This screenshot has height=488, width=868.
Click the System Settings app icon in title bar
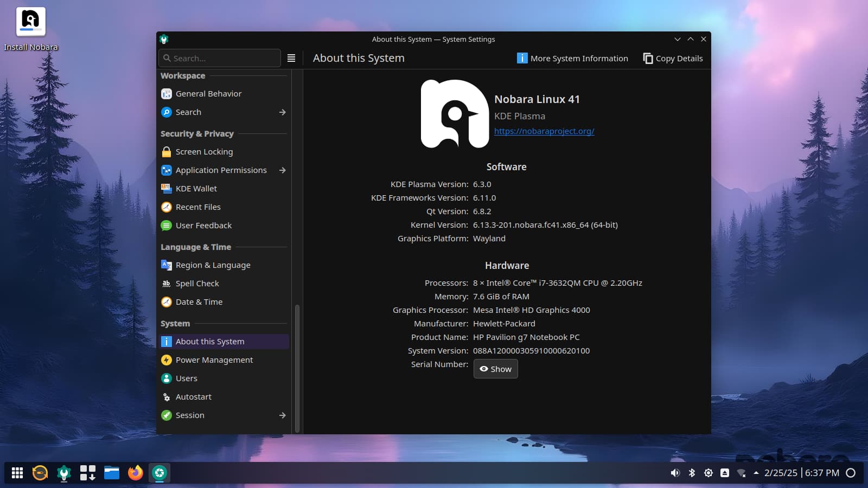pyautogui.click(x=164, y=39)
